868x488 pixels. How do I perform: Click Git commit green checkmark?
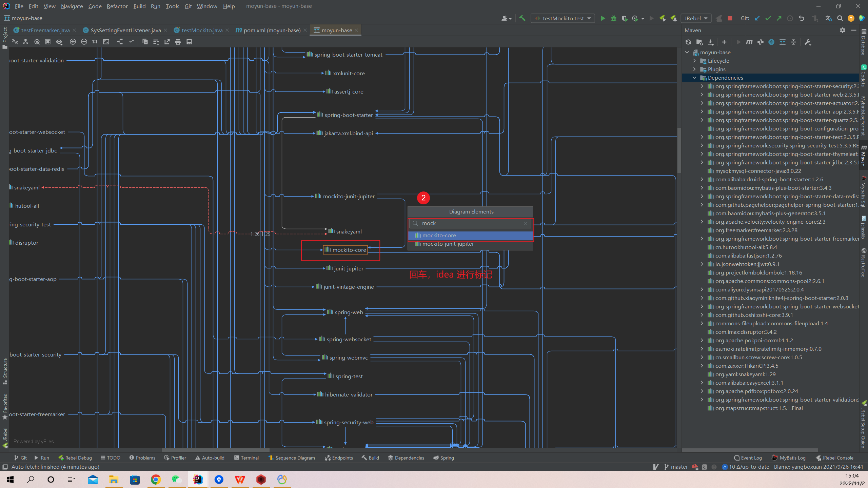click(x=768, y=18)
